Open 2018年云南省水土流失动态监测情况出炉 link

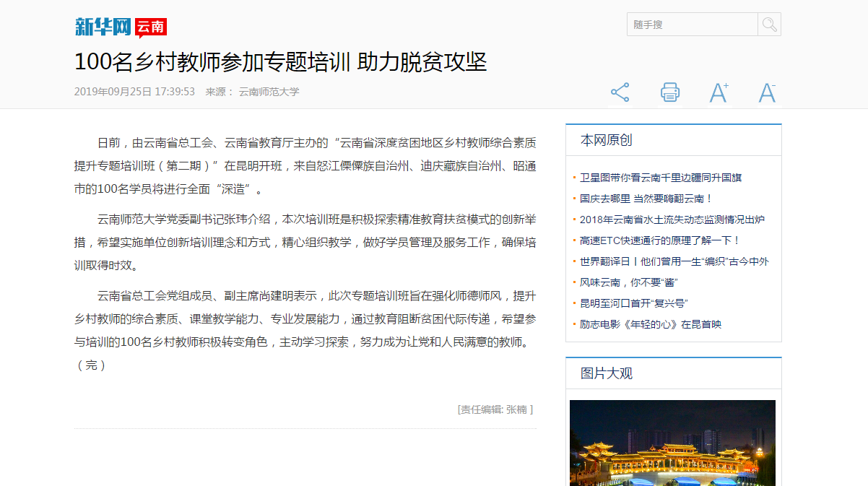(672, 220)
